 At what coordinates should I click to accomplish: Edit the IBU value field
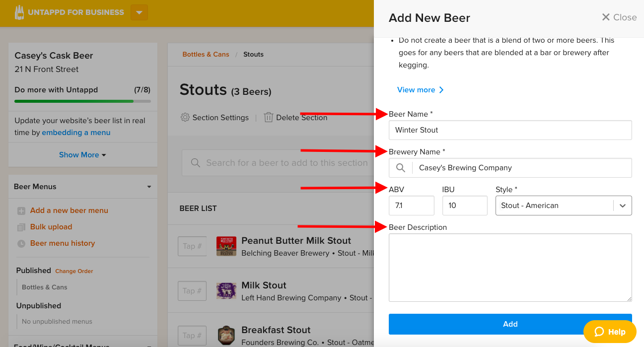click(x=465, y=206)
